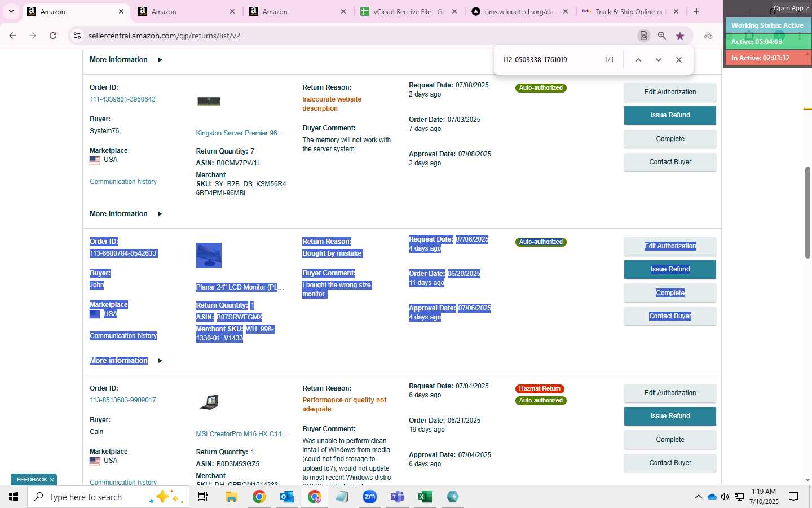The width and height of the screenshot is (812, 508).
Task: Expand More information above order 111-4339601-3950643
Action: (x=126, y=60)
